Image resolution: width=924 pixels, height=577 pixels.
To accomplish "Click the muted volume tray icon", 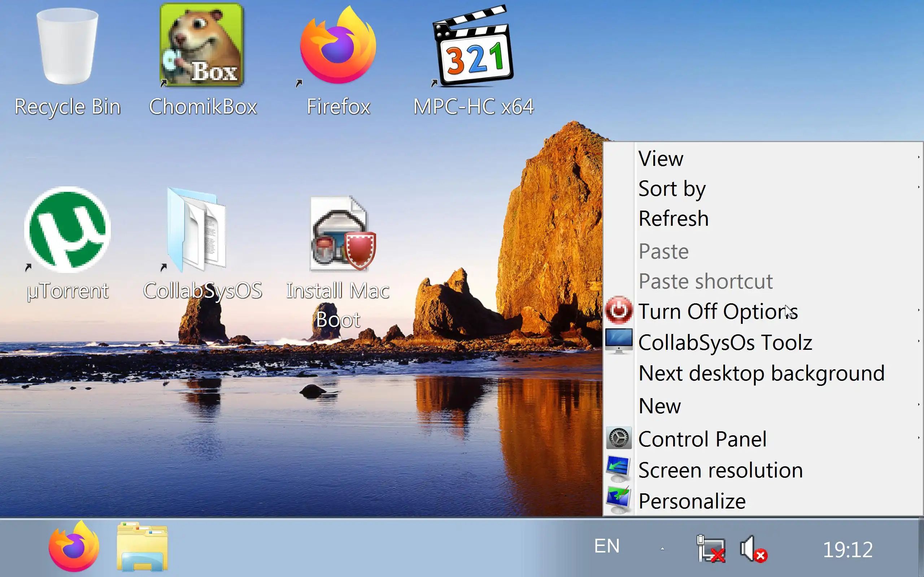I will click(753, 549).
